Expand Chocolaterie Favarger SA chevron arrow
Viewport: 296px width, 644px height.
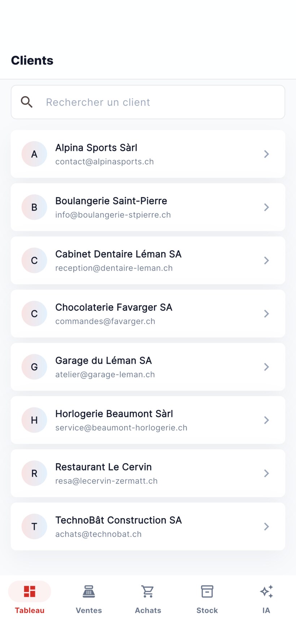click(x=266, y=314)
